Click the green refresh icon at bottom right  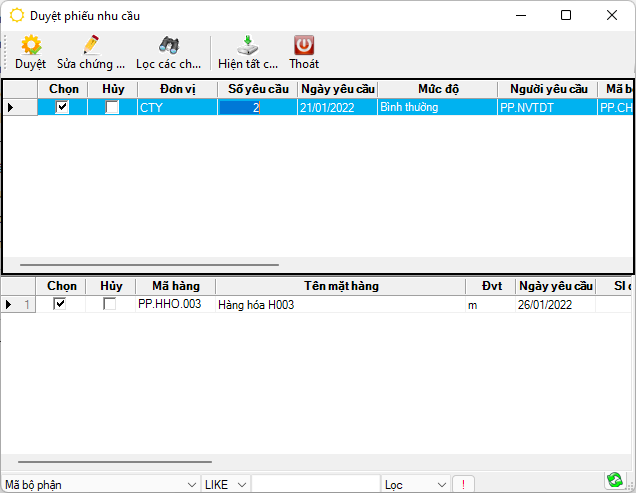tap(614, 481)
